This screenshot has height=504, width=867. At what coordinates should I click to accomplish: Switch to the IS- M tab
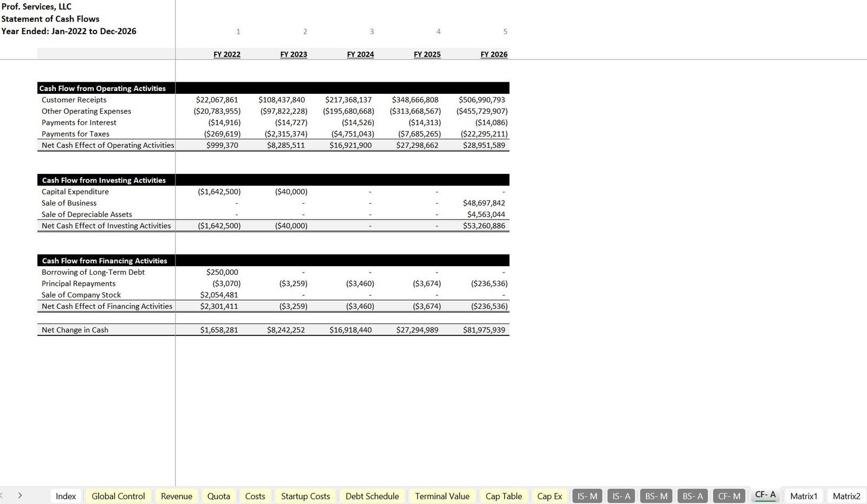[587, 496]
